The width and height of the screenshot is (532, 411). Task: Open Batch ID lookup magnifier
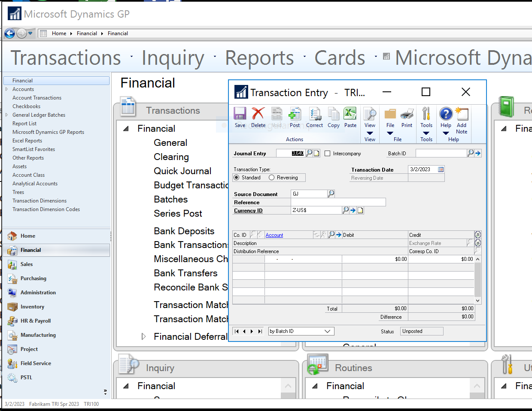(471, 153)
